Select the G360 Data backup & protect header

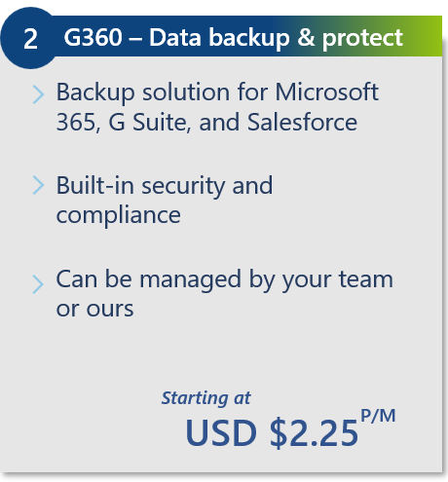point(233,38)
